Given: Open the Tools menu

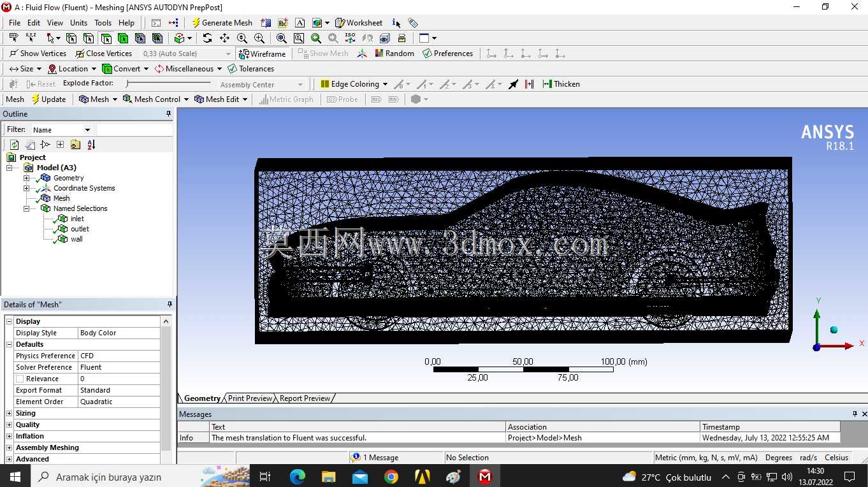Looking at the screenshot, I should [103, 22].
